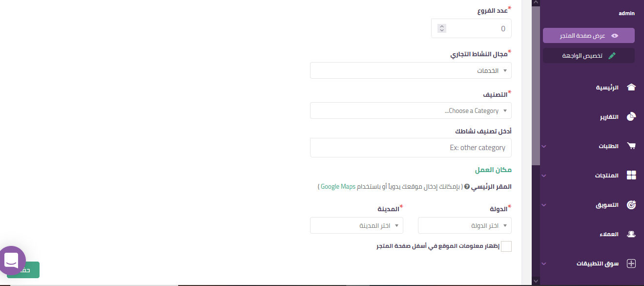Viewport: 644px width, 286px height.
Task: Click the تخصيص الواجهة button
Action: coord(588,56)
